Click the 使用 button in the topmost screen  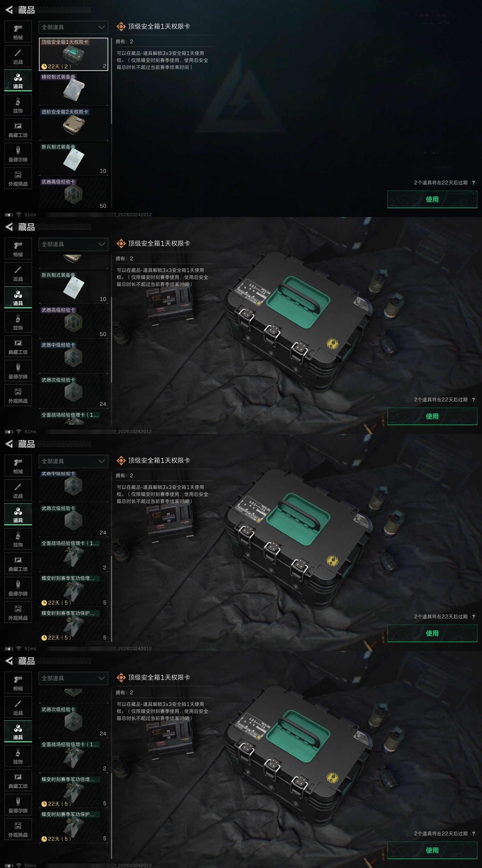coord(432,199)
